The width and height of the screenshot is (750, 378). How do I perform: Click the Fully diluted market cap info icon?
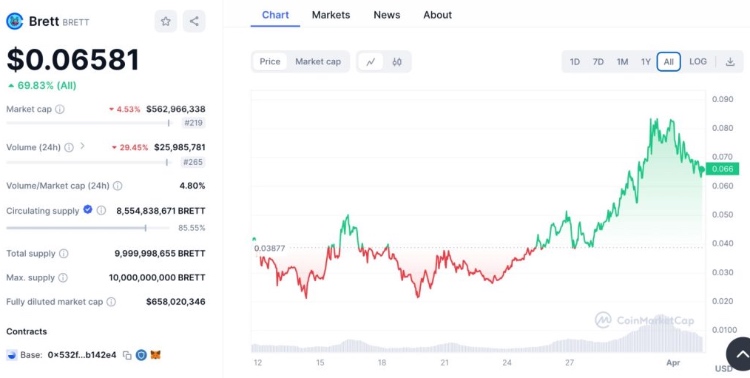[111, 302]
